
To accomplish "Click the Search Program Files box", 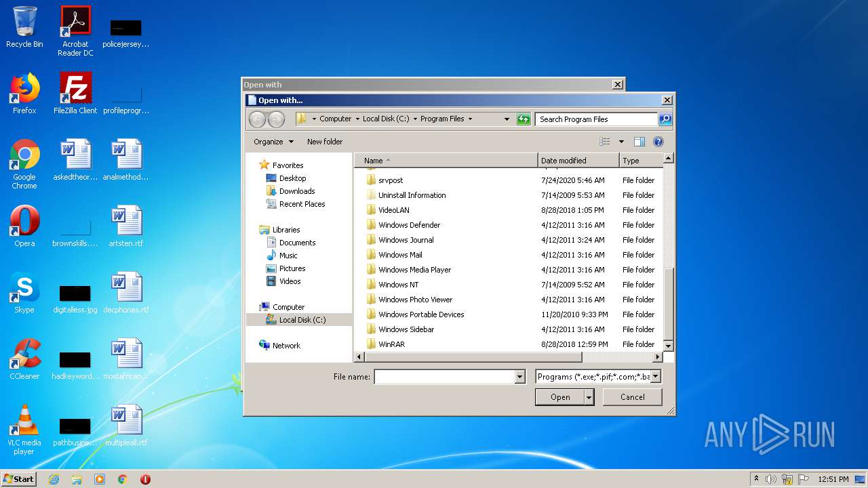I will pos(596,119).
